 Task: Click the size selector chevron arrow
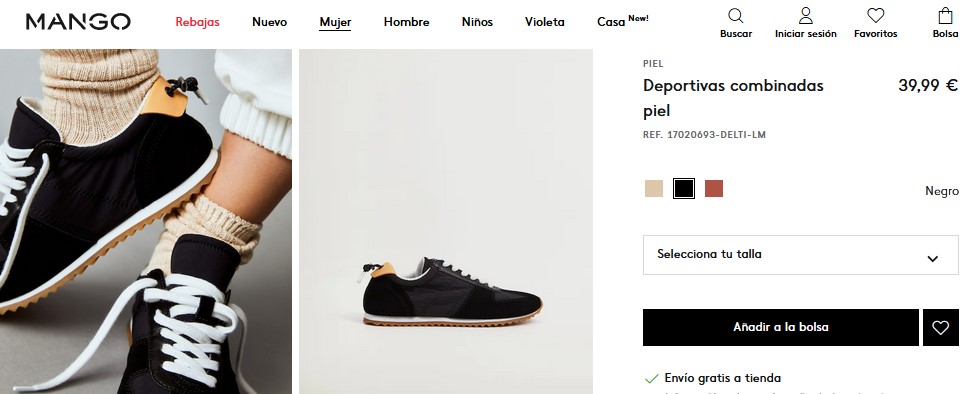tap(932, 259)
